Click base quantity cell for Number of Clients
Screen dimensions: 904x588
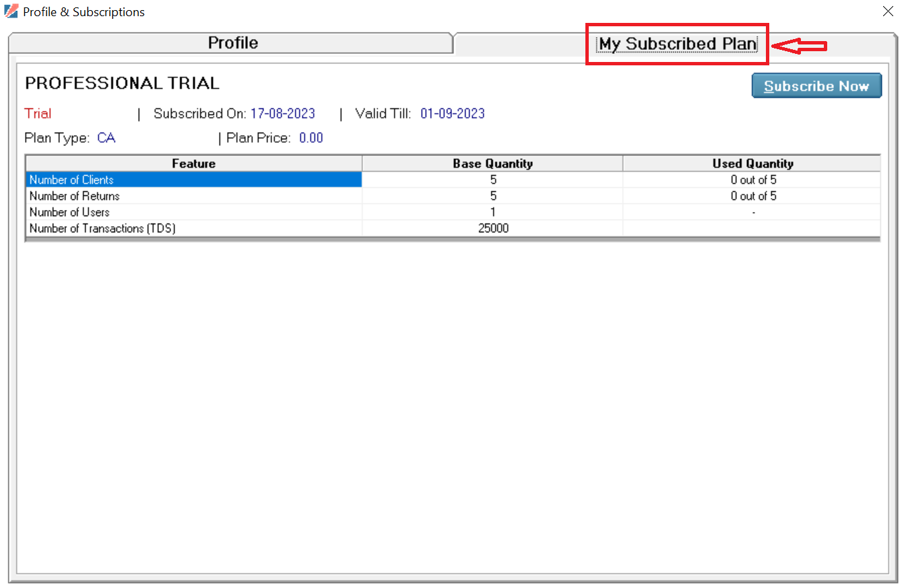[x=492, y=180]
